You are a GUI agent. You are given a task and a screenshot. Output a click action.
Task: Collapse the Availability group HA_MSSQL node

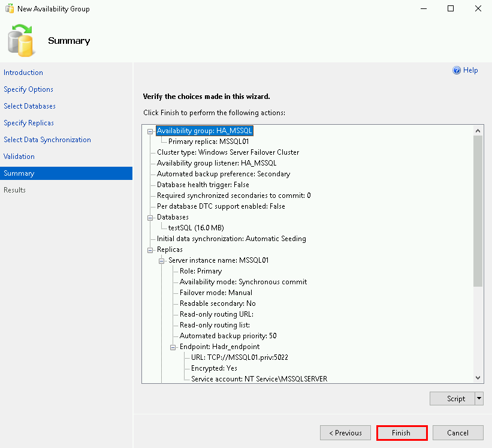coord(150,131)
